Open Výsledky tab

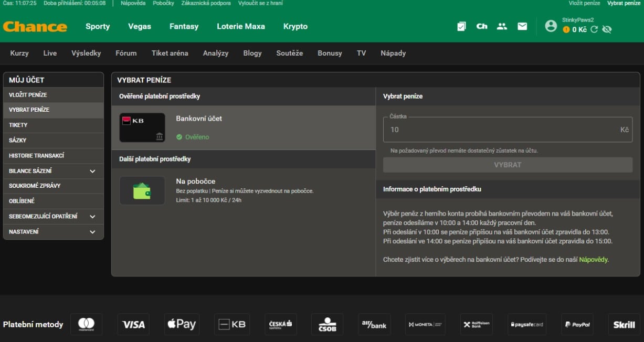(86, 53)
